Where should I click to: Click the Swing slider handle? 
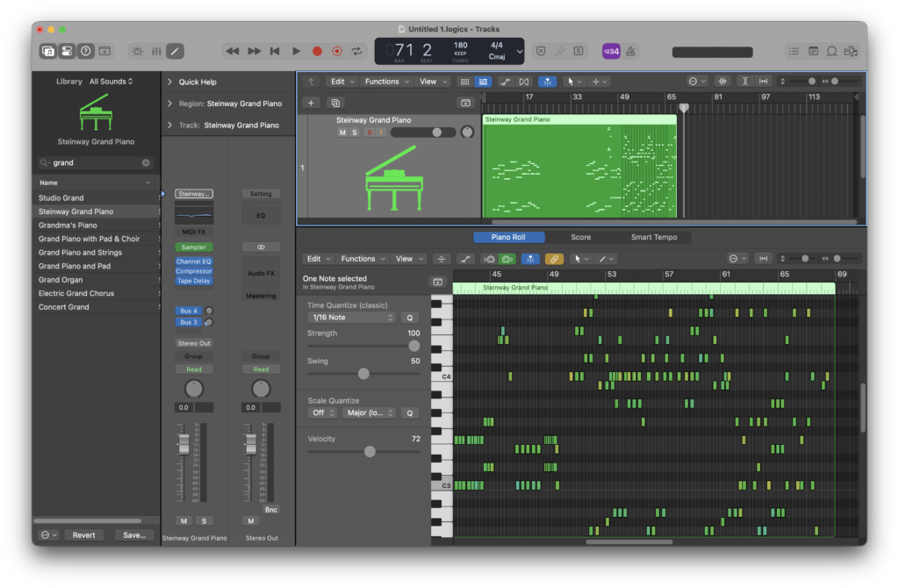363,374
